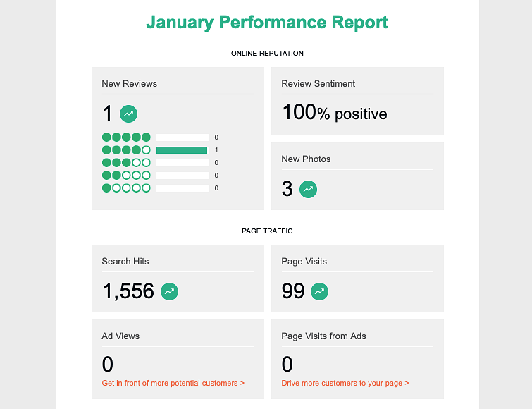
Task: Click the 1,556 Search Hits number
Action: [x=128, y=291]
